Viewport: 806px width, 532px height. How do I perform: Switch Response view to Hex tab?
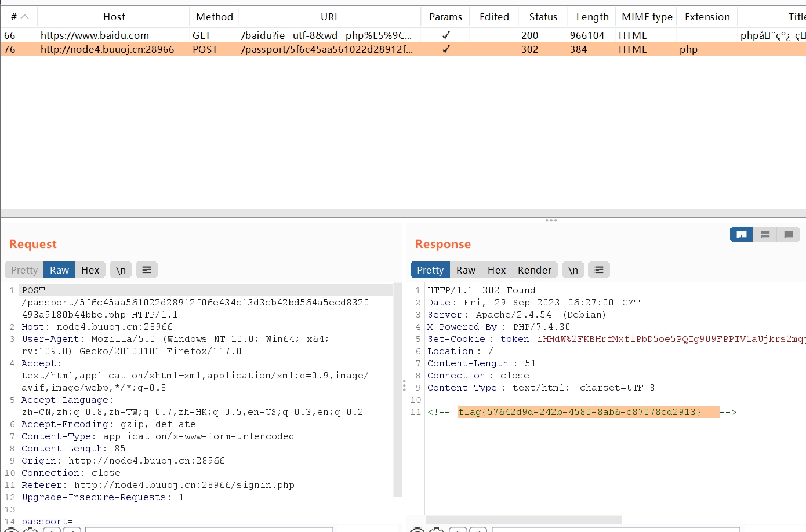pyautogui.click(x=496, y=270)
